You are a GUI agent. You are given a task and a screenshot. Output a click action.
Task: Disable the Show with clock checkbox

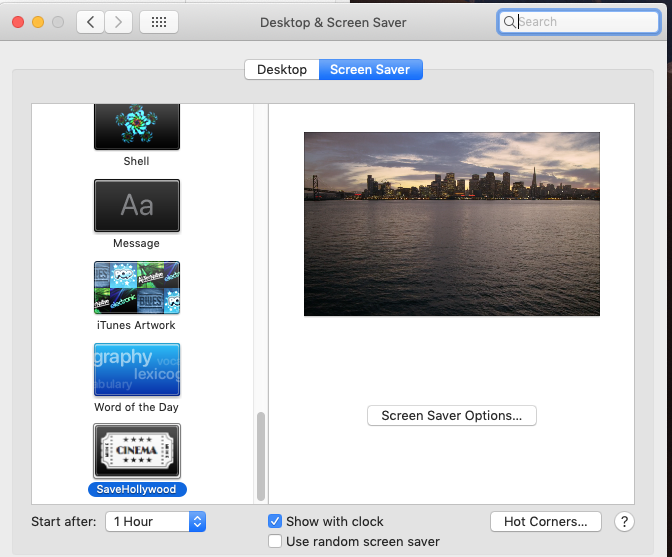point(275,521)
